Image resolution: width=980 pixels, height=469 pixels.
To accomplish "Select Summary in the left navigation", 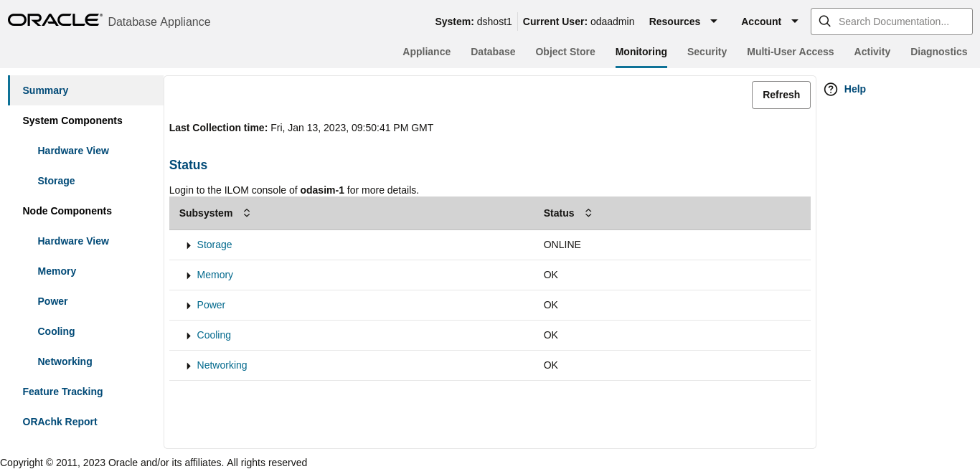I will point(45,90).
